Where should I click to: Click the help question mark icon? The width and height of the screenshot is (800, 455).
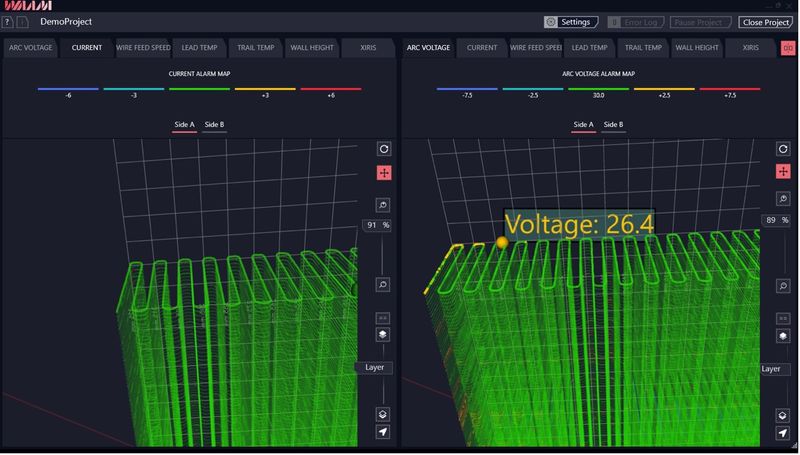point(7,22)
